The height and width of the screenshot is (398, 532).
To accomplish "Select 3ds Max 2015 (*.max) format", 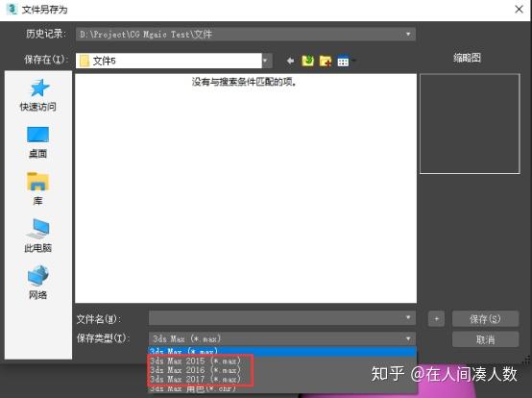I will [x=282, y=361].
